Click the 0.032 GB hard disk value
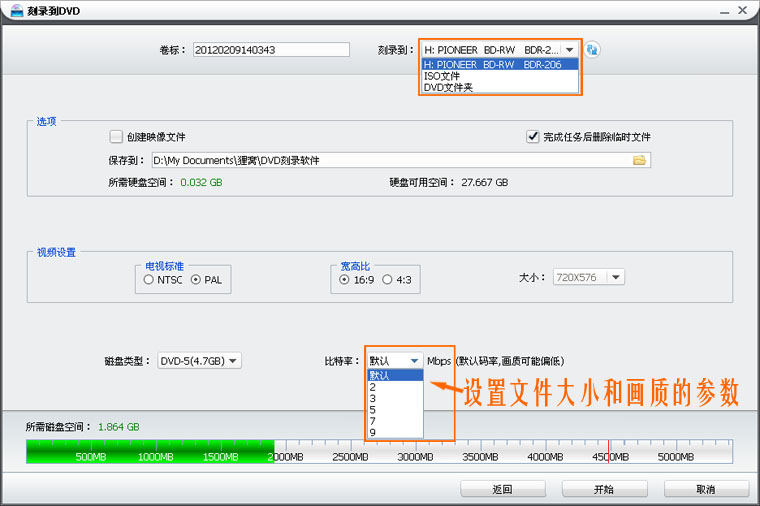 coord(201,182)
